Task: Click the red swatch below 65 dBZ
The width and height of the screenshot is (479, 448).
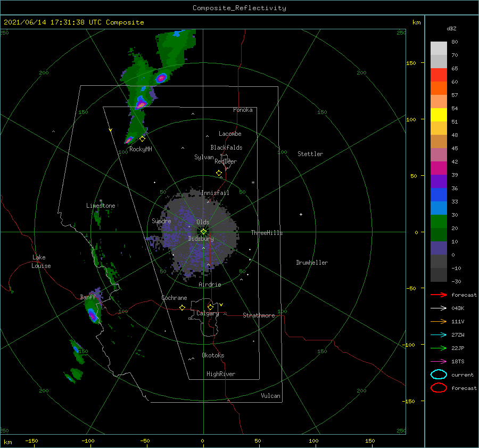Action: (439, 75)
